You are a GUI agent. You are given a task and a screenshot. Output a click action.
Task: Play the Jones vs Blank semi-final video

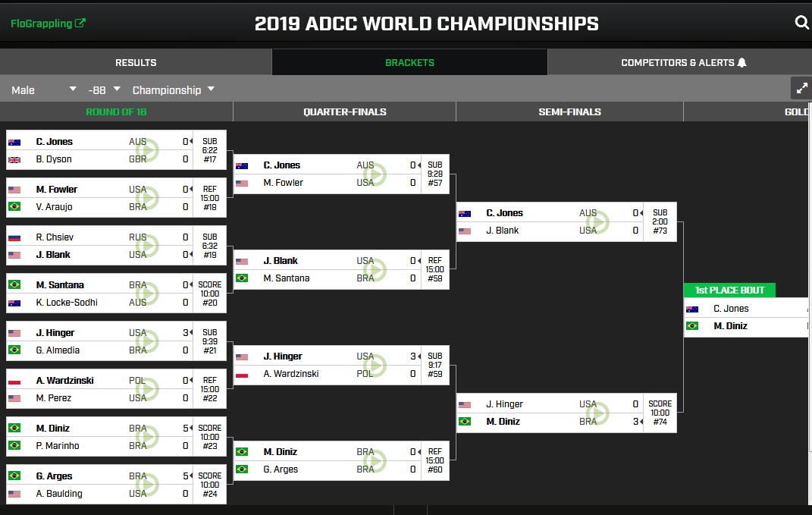(x=597, y=221)
